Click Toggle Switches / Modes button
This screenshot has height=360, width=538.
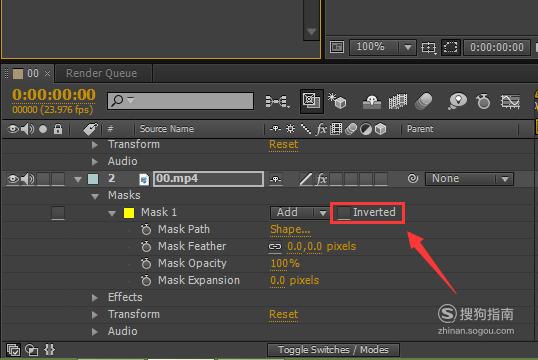tap(333, 350)
